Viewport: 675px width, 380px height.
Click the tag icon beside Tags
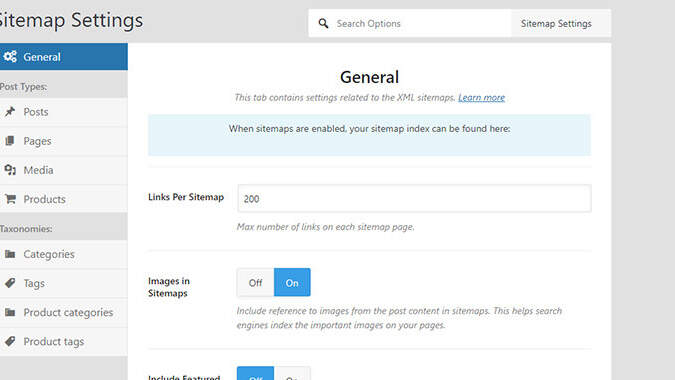(10, 283)
